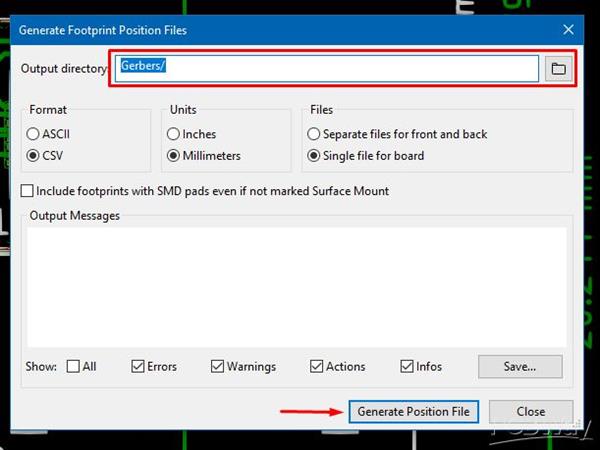Select the CSV format option

pos(34,155)
